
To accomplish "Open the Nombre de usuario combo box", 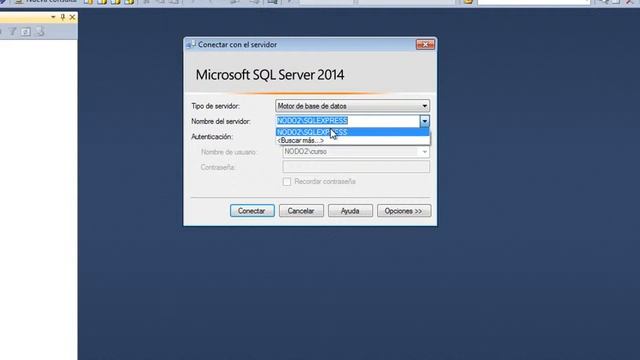I will [x=356, y=152].
